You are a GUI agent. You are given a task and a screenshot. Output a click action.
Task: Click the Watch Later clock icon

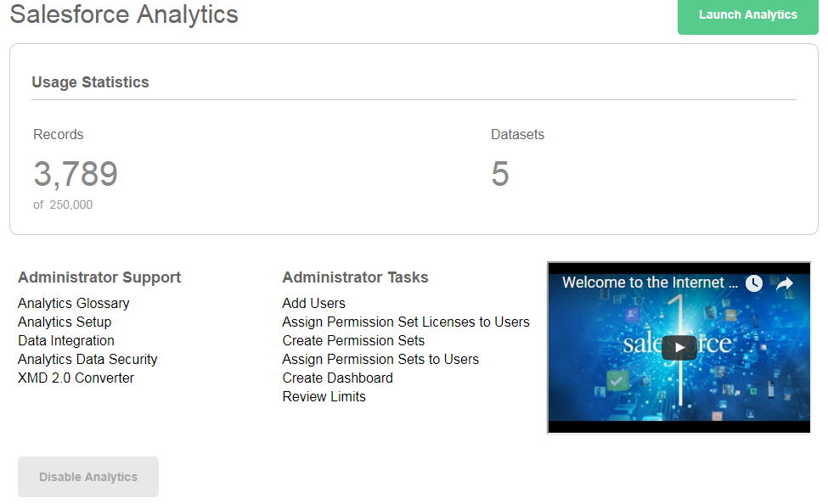(754, 283)
